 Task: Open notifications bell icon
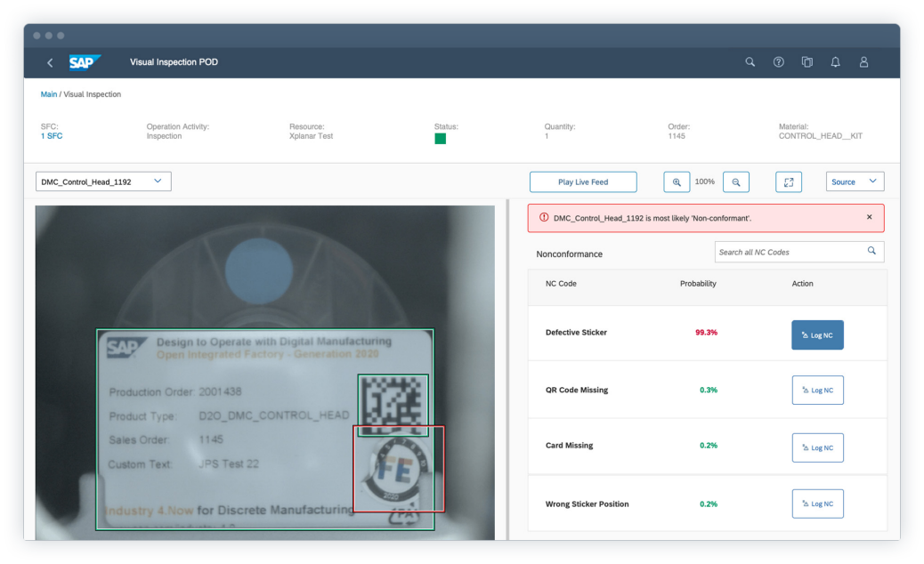835,62
